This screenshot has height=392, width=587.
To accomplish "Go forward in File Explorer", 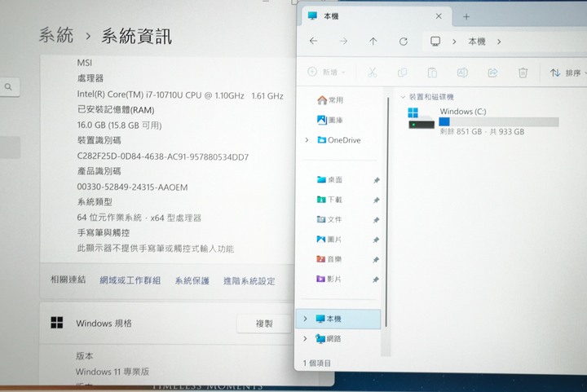I will click(x=343, y=41).
